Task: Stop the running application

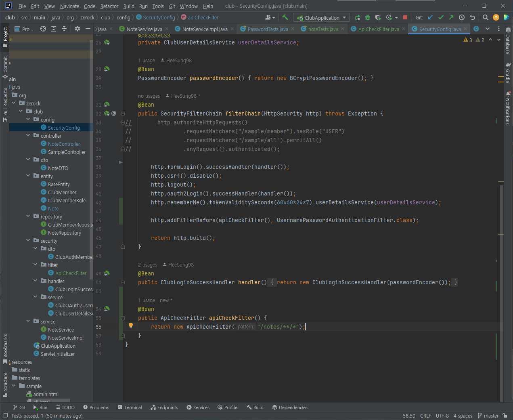Action: point(405,17)
